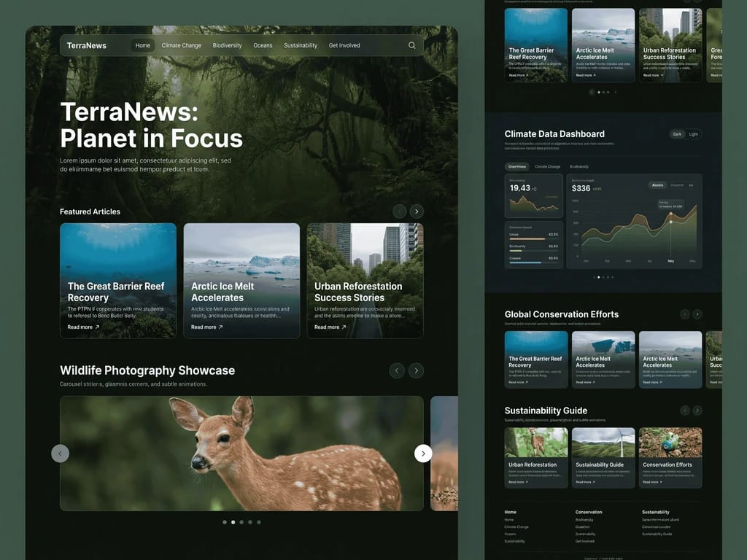This screenshot has width=747, height=560.
Task: Switch dashboard theme to Dark option
Action: [676, 134]
